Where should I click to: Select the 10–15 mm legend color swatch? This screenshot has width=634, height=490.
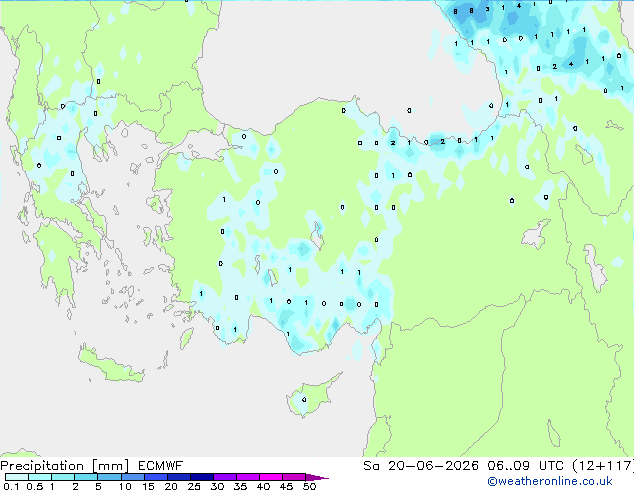pos(133,477)
